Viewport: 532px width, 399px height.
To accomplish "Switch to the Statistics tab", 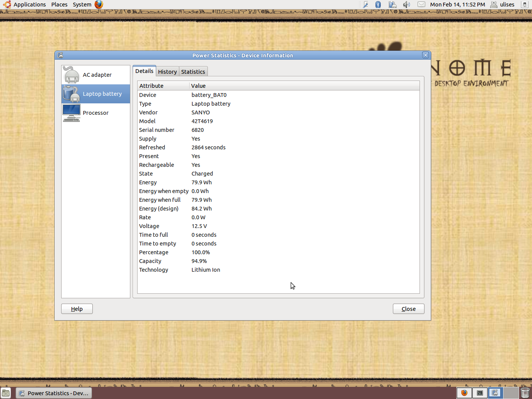I will point(193,72).
